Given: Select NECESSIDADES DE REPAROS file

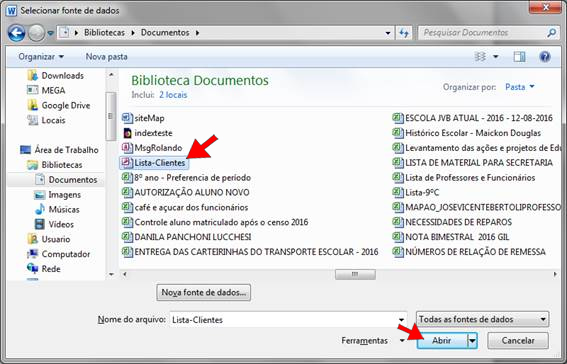Looking at the screenshot, I should (452, 222).
